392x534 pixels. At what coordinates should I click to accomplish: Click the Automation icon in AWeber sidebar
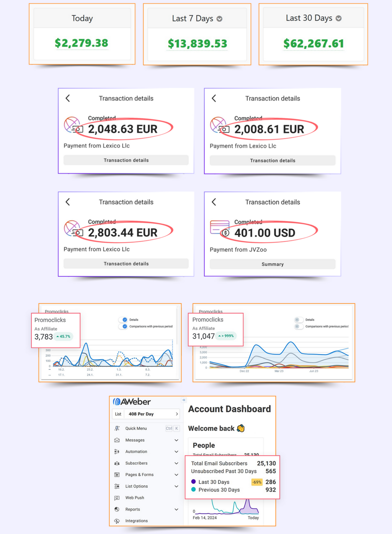(x=117, y=452)
